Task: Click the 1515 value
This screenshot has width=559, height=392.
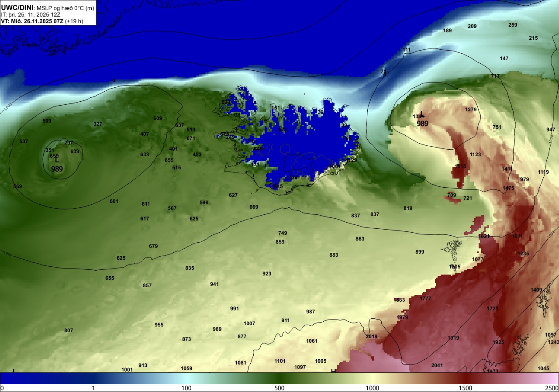Action: tap(460, 166)
